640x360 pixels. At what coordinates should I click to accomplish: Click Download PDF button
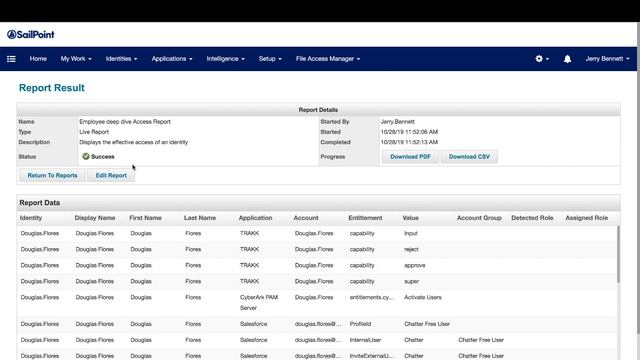410,157
